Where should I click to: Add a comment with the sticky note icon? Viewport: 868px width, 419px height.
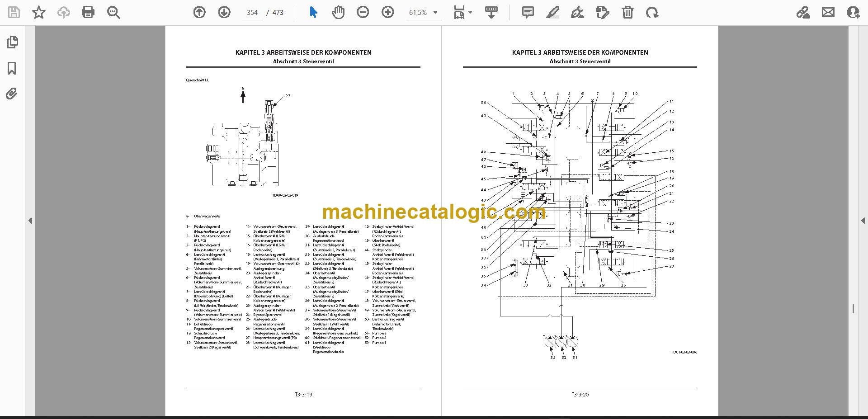coord(528,12)
